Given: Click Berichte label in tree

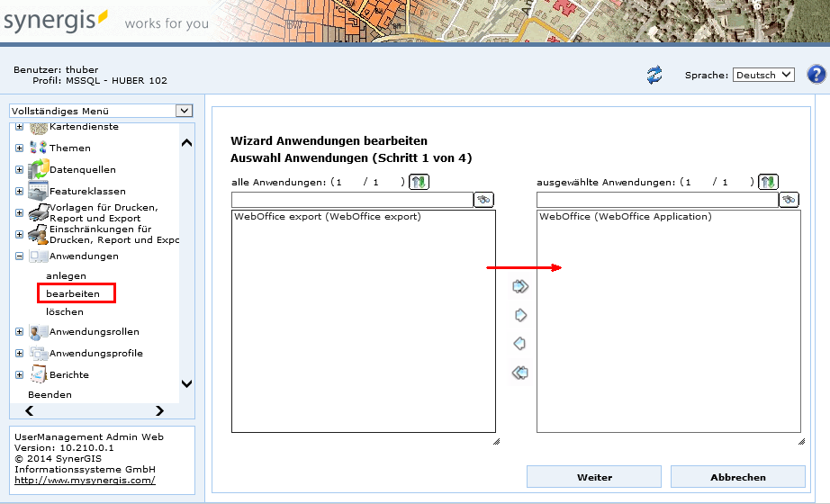Looking at the screenshot, I should coord(68,374).
